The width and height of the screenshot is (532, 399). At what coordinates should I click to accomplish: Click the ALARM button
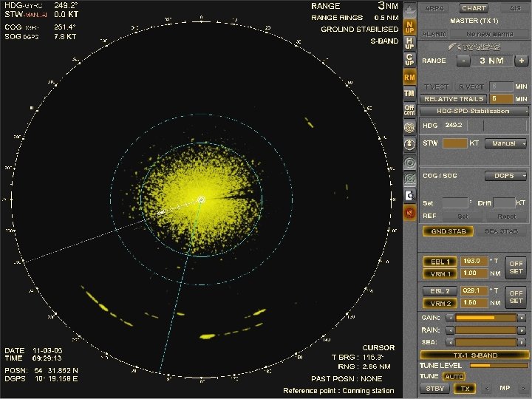[x=434, y=34]
